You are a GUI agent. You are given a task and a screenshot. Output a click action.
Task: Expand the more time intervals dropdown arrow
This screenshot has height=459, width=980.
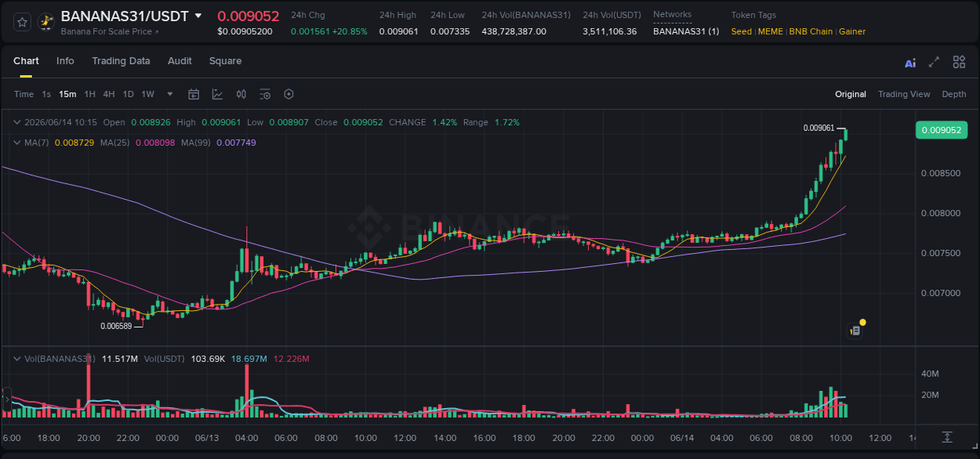click(x=170, y=94)
